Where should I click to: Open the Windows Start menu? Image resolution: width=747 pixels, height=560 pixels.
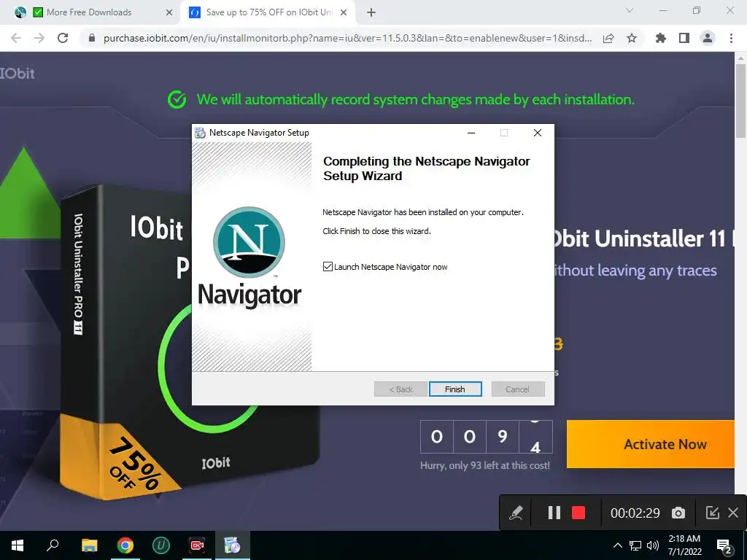pos(18,545)
